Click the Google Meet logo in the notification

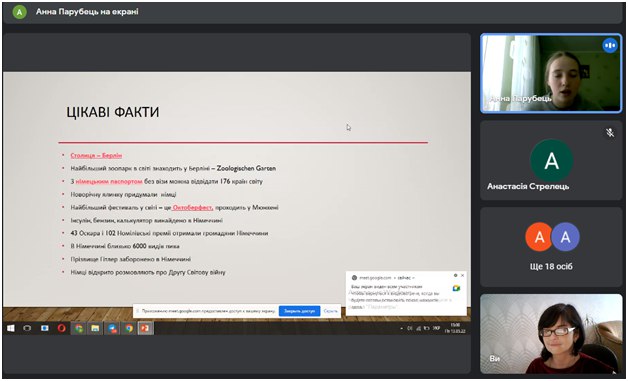(x=456, y=288)
